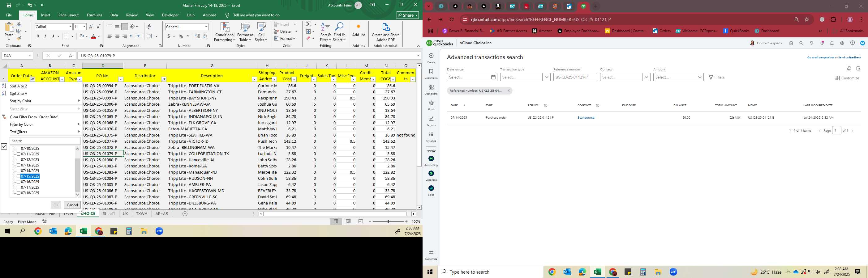Click the Fill Color bucket swatch
Screen dimensions: 868x278
point(82,36)
